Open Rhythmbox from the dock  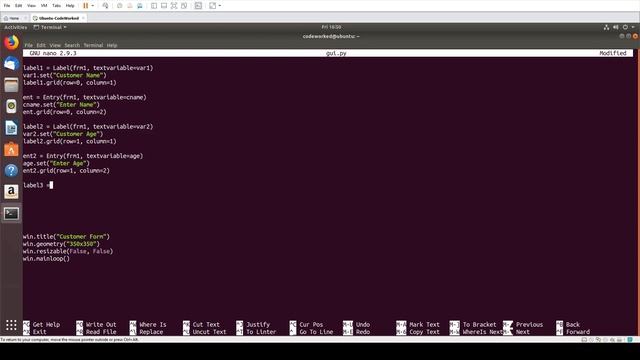click(x=11, y=106)
